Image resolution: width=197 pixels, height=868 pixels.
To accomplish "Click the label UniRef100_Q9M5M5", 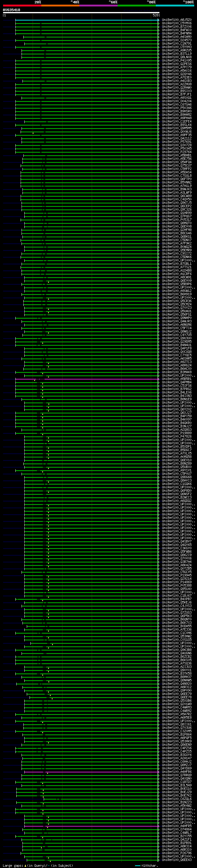I will coord(177,128).
